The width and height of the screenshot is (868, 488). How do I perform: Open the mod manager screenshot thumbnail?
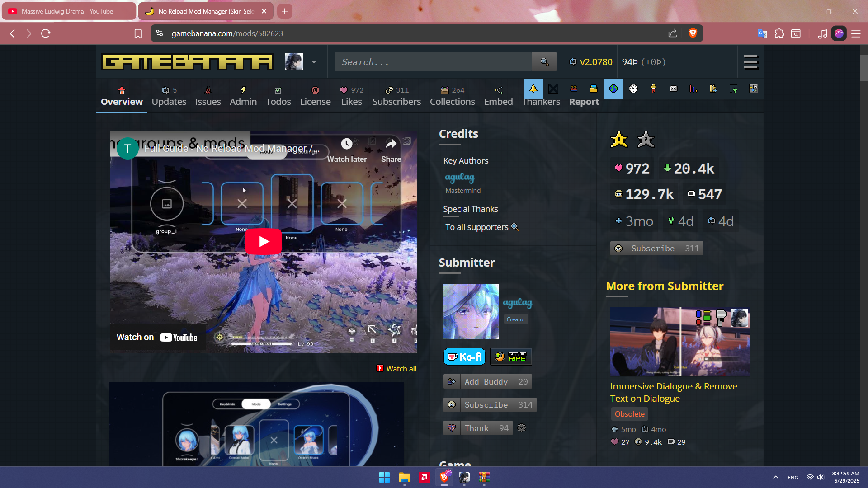pyautogui.click(x=257, y=424)
